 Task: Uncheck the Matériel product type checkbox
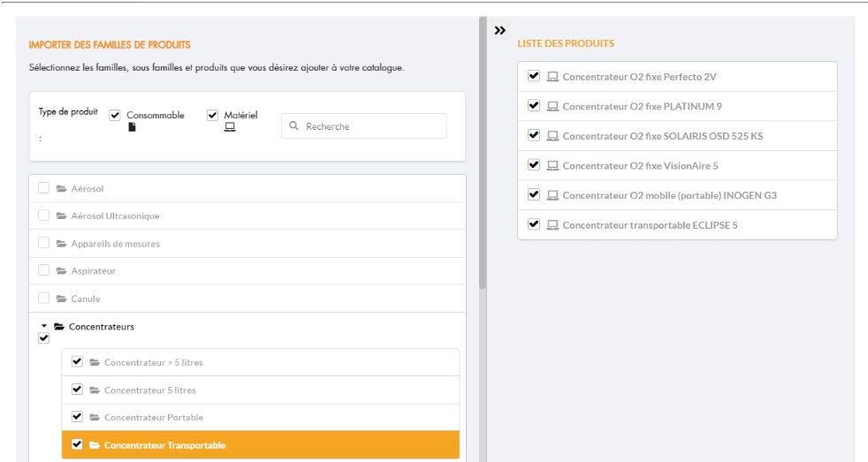click(212, 115)
